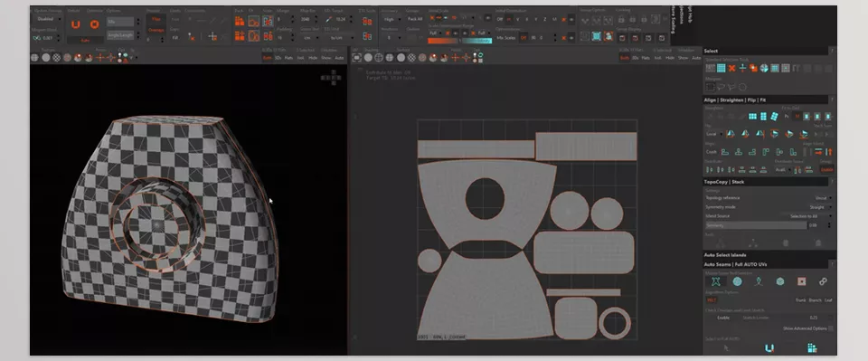Click Flats in the 3D viewport toolbar

coord(288,58)
